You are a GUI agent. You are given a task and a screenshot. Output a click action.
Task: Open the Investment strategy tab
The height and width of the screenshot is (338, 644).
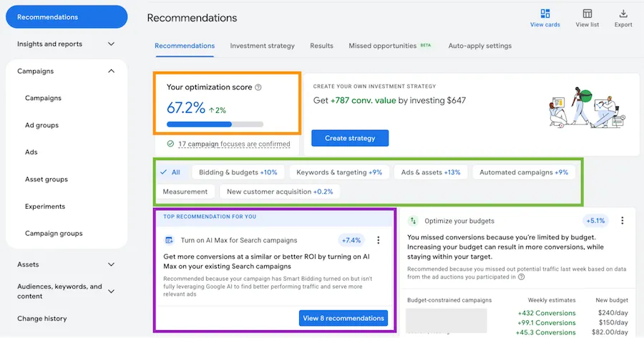[262, 46]
